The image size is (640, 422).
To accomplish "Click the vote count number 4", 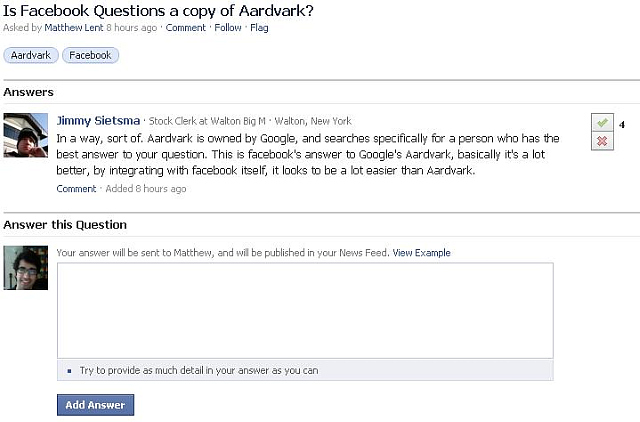I will coord(622,125).
